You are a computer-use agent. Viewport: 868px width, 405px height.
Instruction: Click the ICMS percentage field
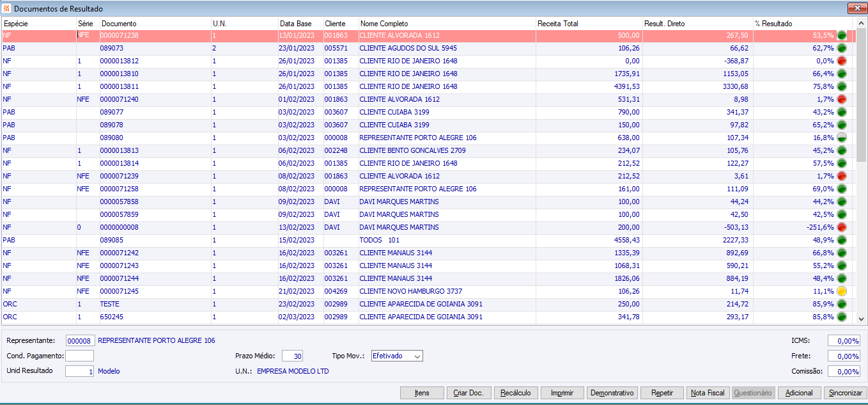pyautogui.click(x=844, y=341)
